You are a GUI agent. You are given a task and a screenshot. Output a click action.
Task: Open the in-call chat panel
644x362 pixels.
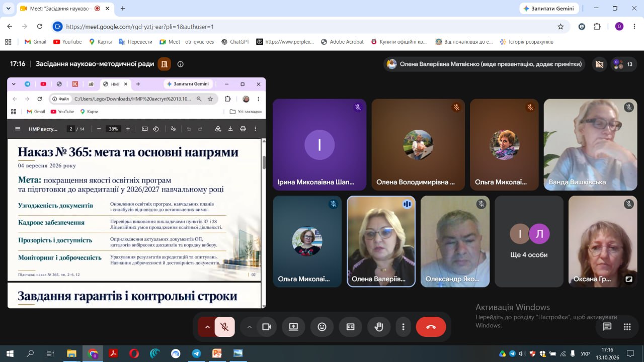[607, 327]
